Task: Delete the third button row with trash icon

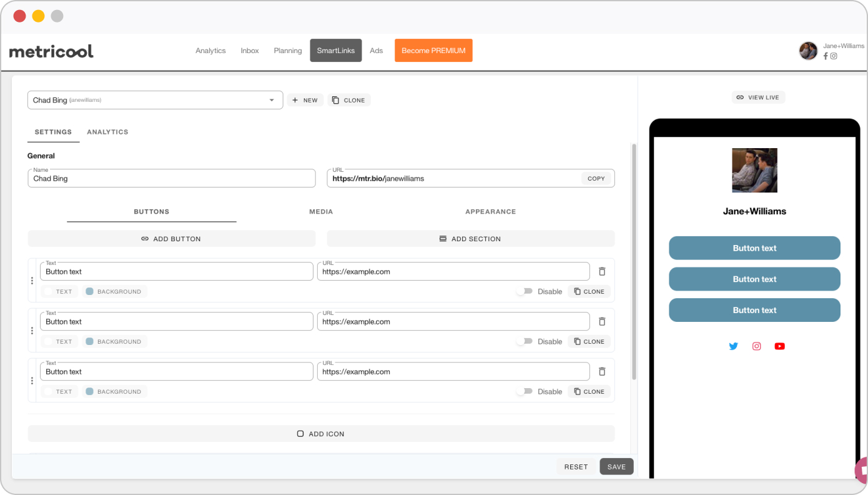Action: click(602, 371)
